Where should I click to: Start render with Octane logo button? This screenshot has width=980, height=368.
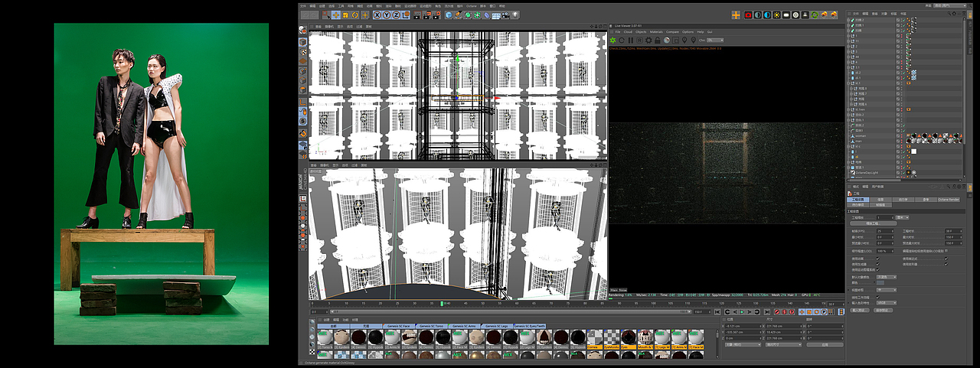click(x=612, y=40)
